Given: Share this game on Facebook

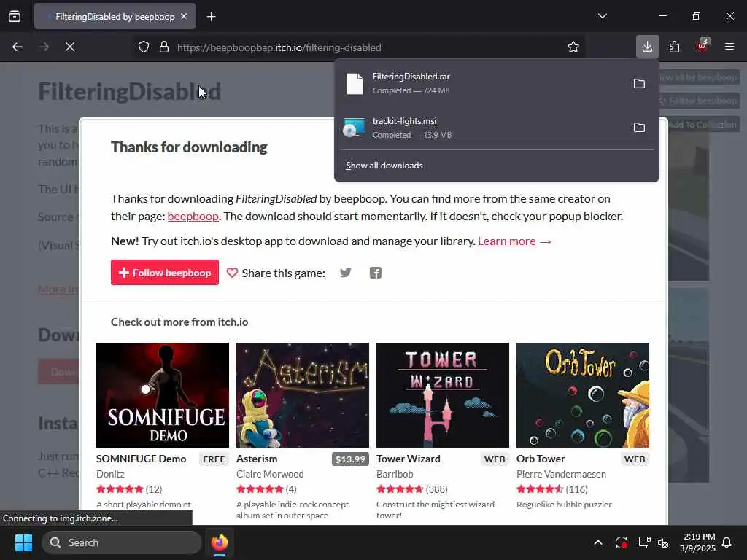Looking at the screenshot, I should [376, 273].
